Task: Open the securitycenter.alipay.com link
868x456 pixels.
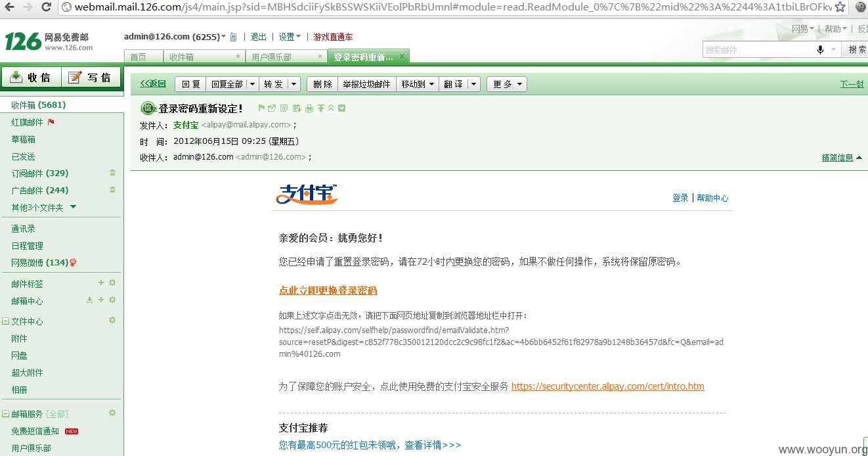Action: 607,386
